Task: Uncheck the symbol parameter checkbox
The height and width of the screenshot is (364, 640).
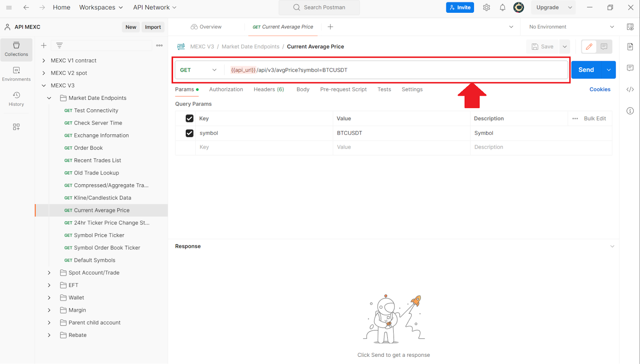Action: click(x=190, y=133)
